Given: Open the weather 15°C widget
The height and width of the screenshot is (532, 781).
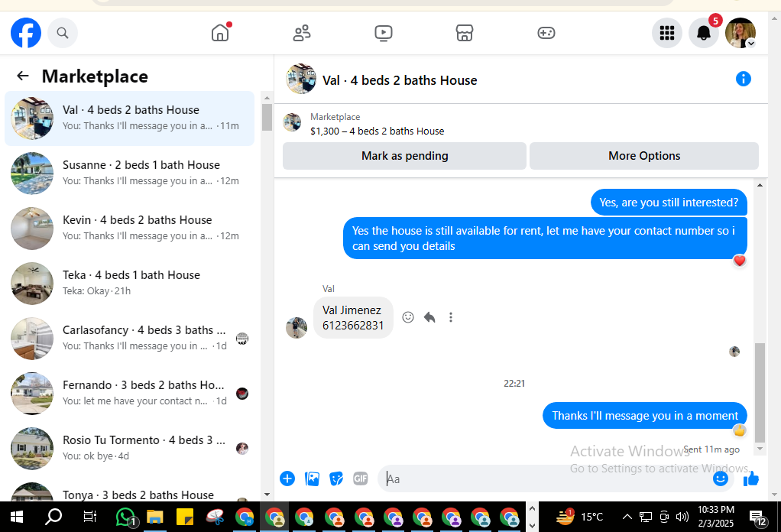Looking at the screenshot, I should click(x=579, y=517).
